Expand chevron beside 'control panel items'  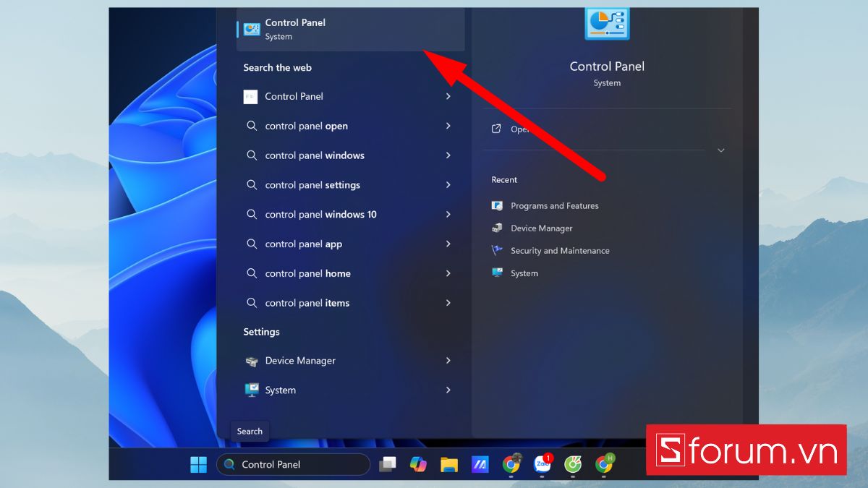click(448, 303)
